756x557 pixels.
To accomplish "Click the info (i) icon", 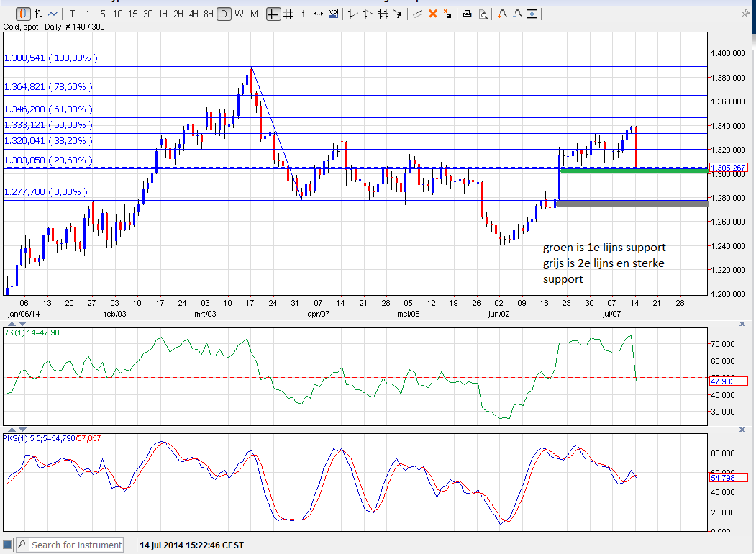I will pos(304,14).
